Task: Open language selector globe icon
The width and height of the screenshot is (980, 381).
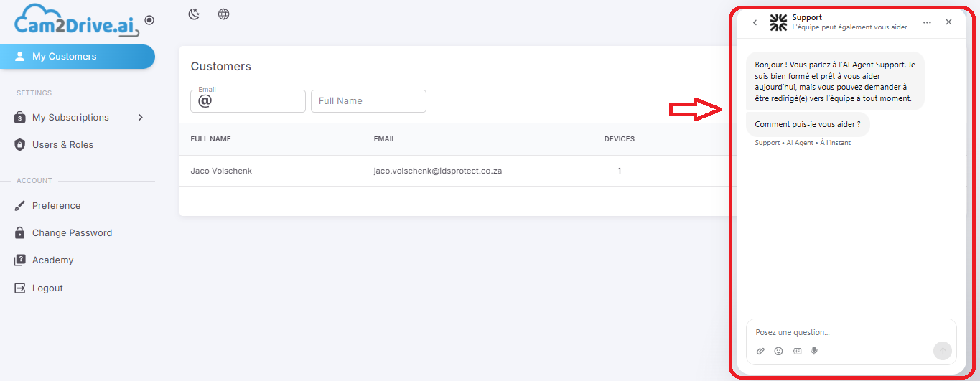Action: [x=224, y=14]
